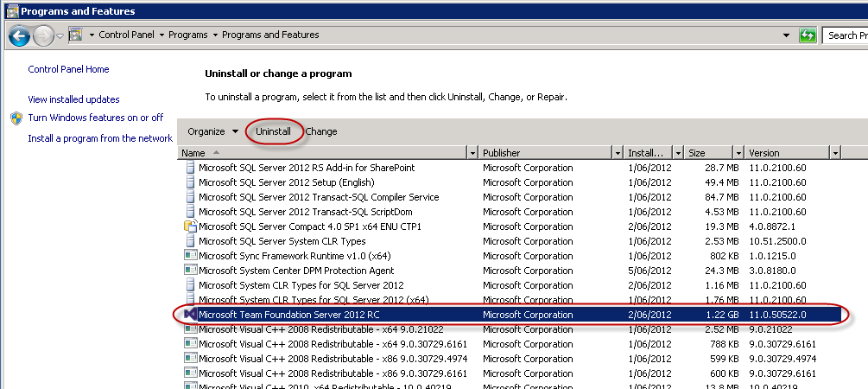Click version cell 10.51.2500.0
The width and height of the screenshot is (868, 389).
(777, 241)
